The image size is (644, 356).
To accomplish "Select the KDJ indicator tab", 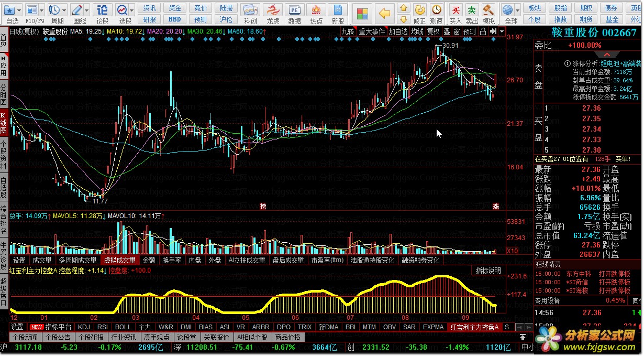I will [x=84, y=327].
